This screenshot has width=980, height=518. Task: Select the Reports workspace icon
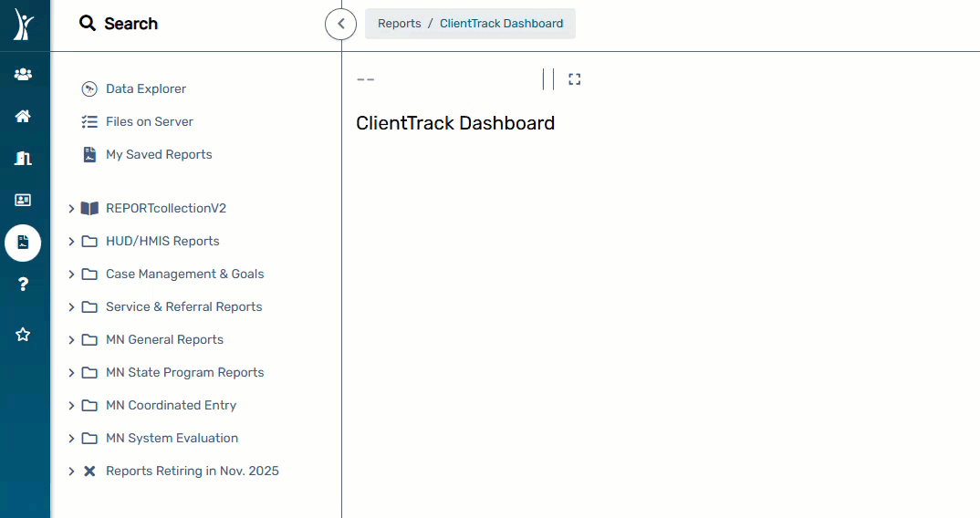(x=23, y=243)
